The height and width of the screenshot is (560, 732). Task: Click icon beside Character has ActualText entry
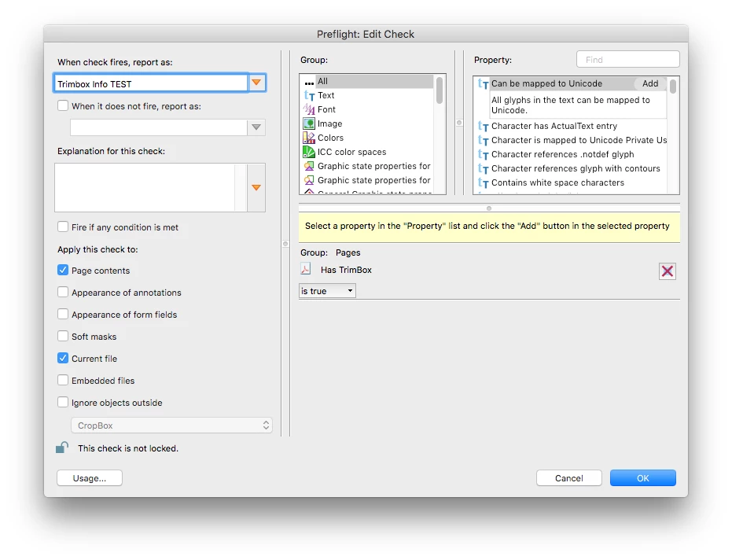pyautogui.click(x=484, y=126)
